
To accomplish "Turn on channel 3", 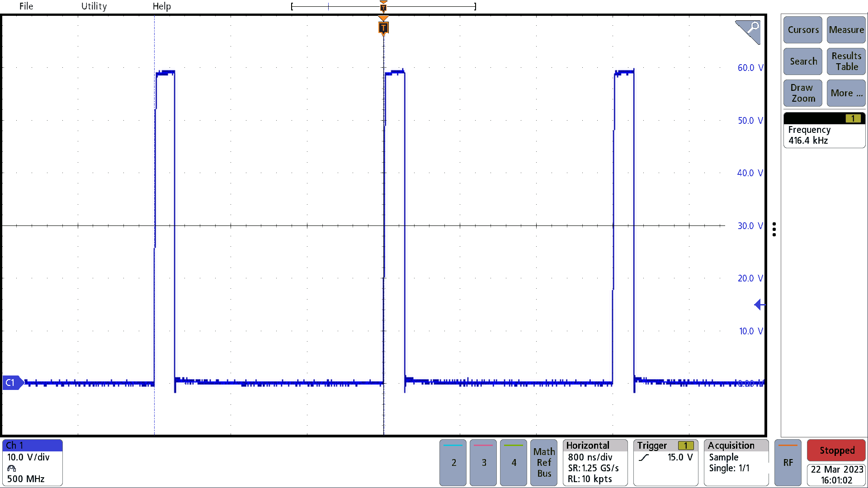I will click(x=484, y=463).
